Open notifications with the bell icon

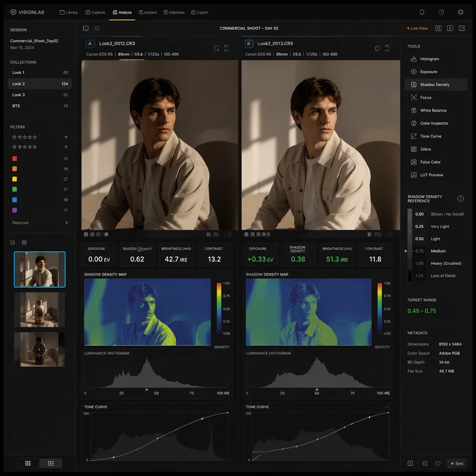pyautogui.click(x=422, y=12)
